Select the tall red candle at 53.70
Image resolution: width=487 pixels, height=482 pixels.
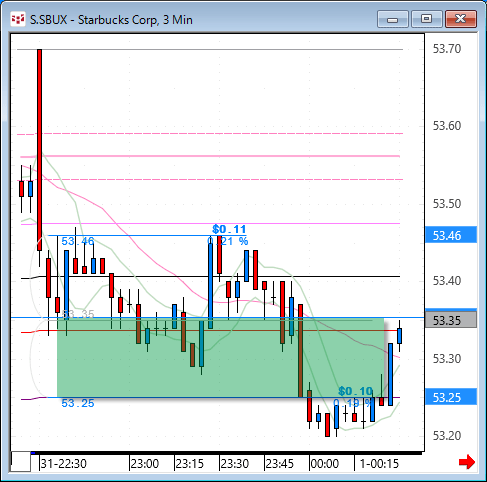pyautogui.click(x=39, y=150)
